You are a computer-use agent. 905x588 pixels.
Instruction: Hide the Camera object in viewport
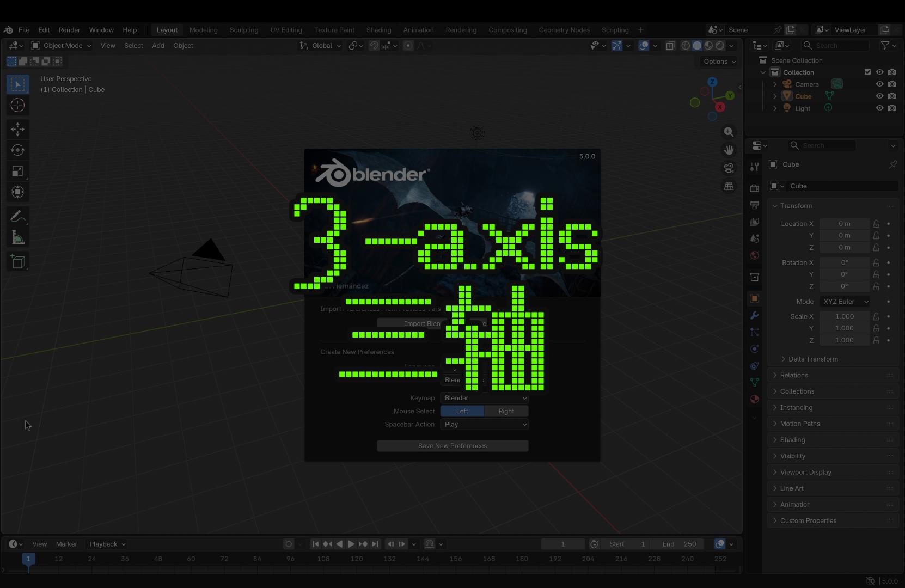[879, 84]
